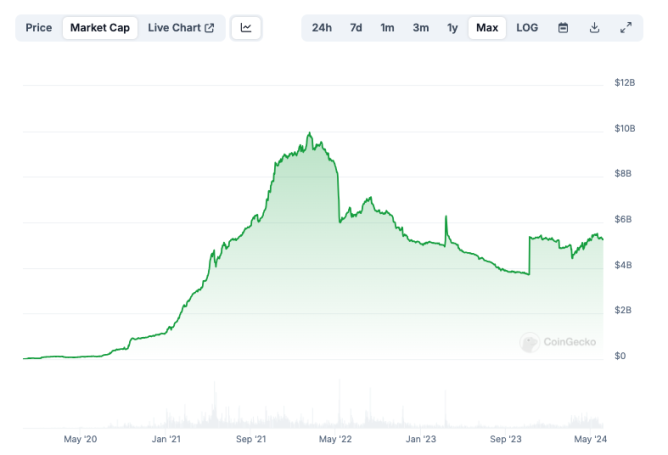Viewport: 668px width, 455px height.
Task: Select the Market Cap tab
Action: pyautogui.click(x=100, y=28)
